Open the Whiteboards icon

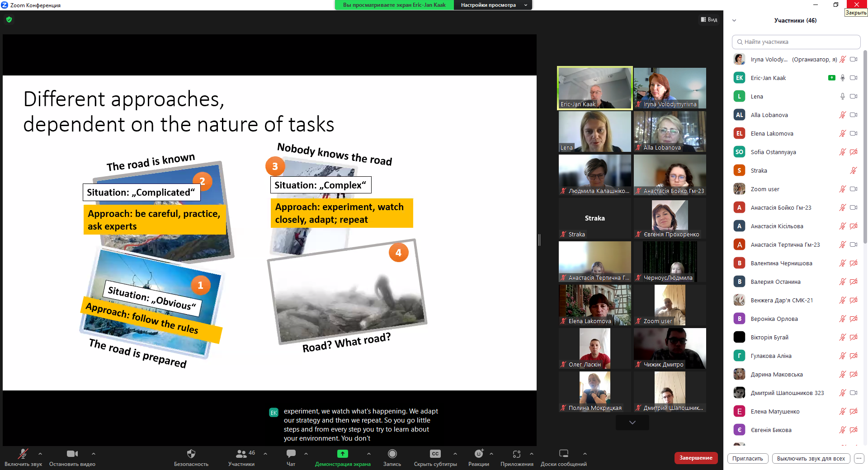point(563,454)
